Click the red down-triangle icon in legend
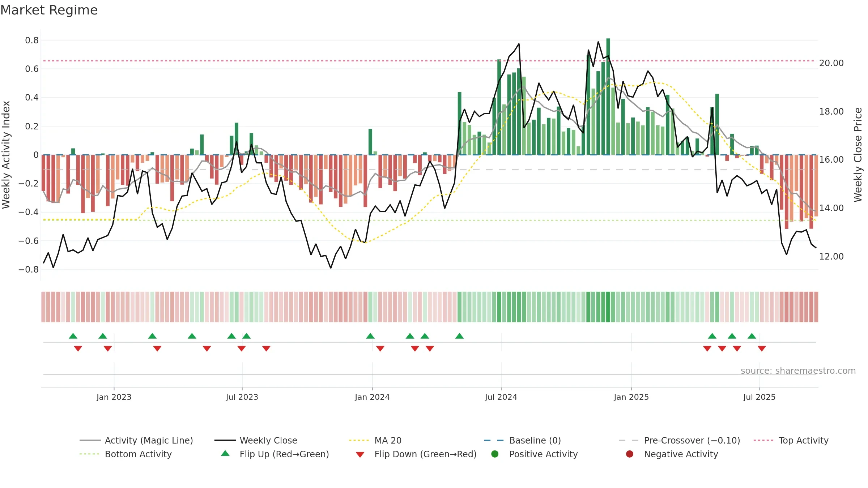Screen dimensions: 868x488 pyautogui.click(x=360, y=455)
